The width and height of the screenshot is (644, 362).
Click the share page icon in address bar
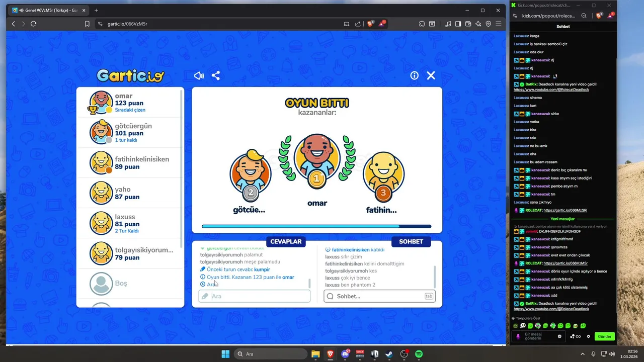[358, 24]
